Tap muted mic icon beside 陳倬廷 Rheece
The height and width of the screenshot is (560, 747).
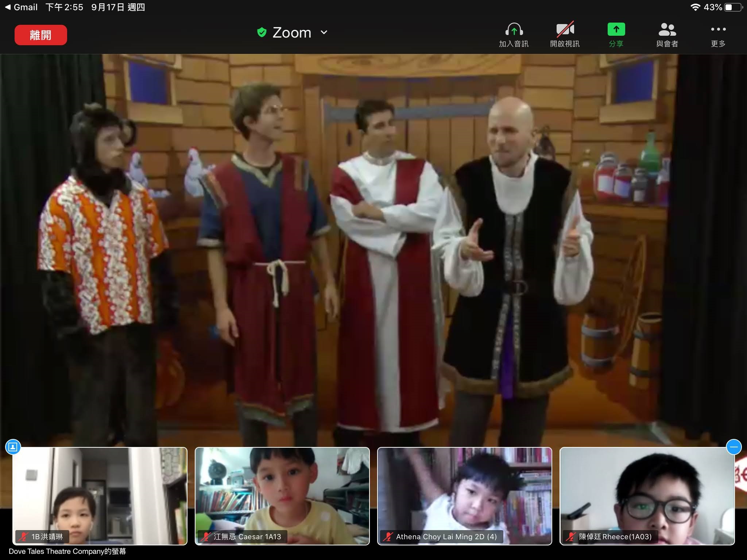pos(570,537)
